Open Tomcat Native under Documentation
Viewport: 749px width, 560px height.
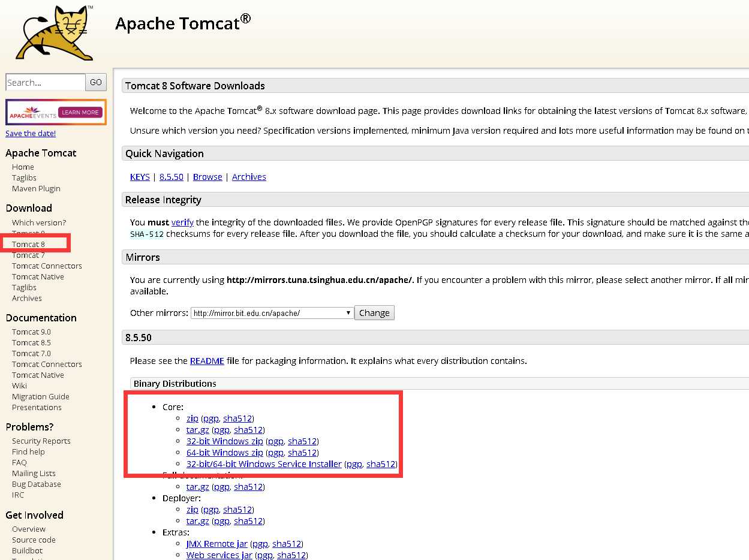pos(38,375)
